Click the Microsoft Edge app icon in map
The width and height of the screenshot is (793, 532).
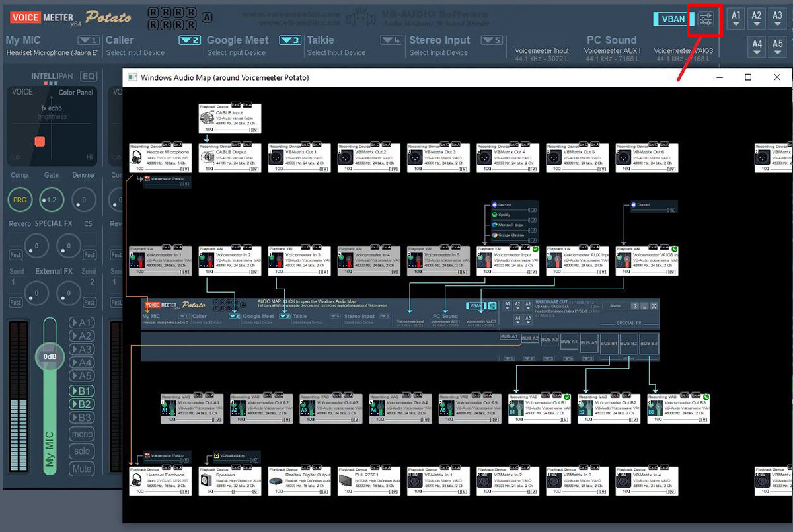(494, 225)
